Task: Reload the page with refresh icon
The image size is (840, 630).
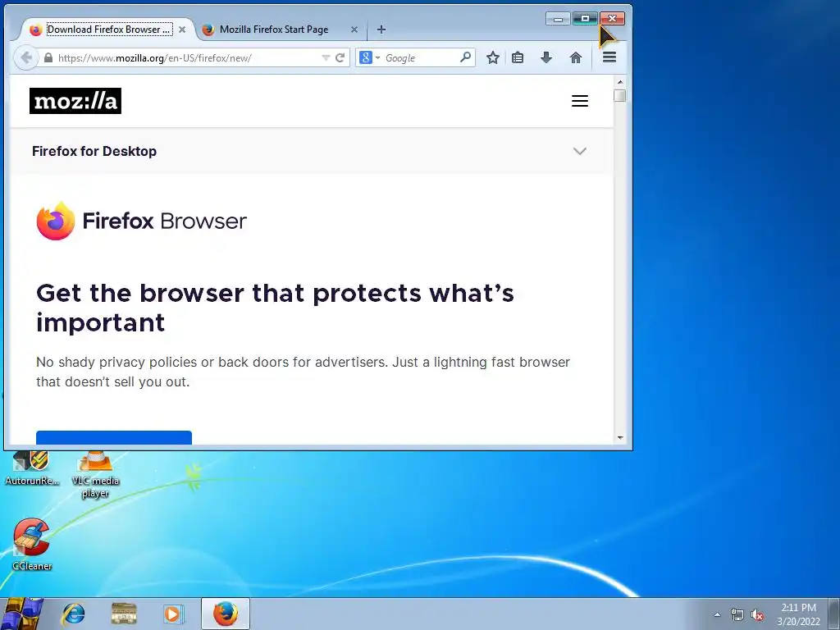Action: pyautogui.click(x=340, y=58)
